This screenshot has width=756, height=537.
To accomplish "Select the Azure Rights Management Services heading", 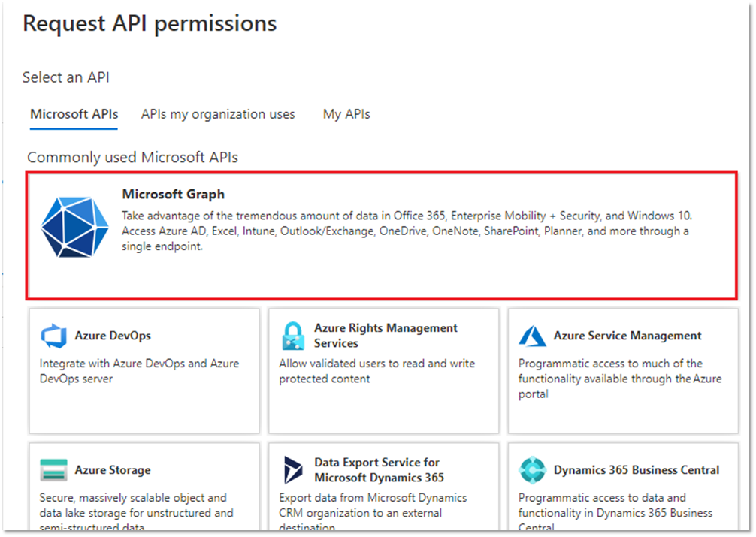I will (x=386, y=336).
